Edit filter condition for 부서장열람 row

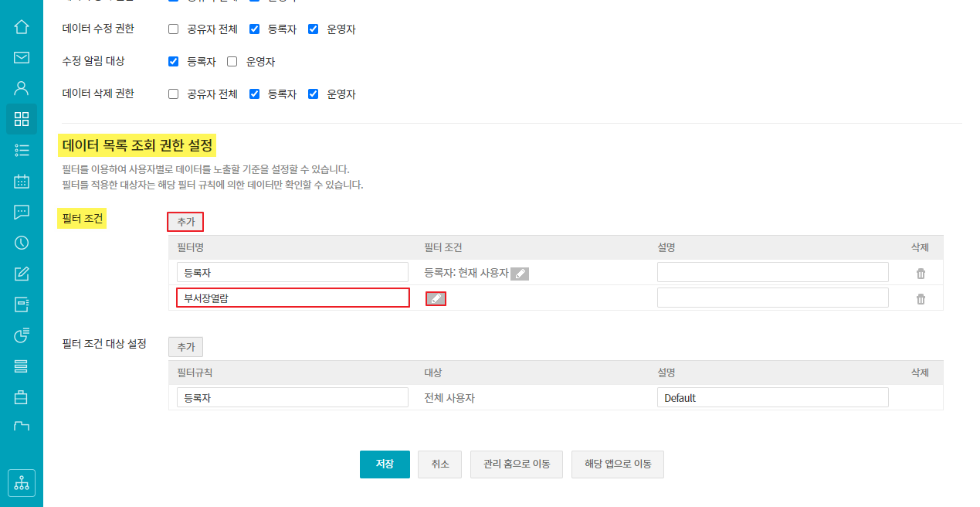pyautogui.click(x=436, y=299)
